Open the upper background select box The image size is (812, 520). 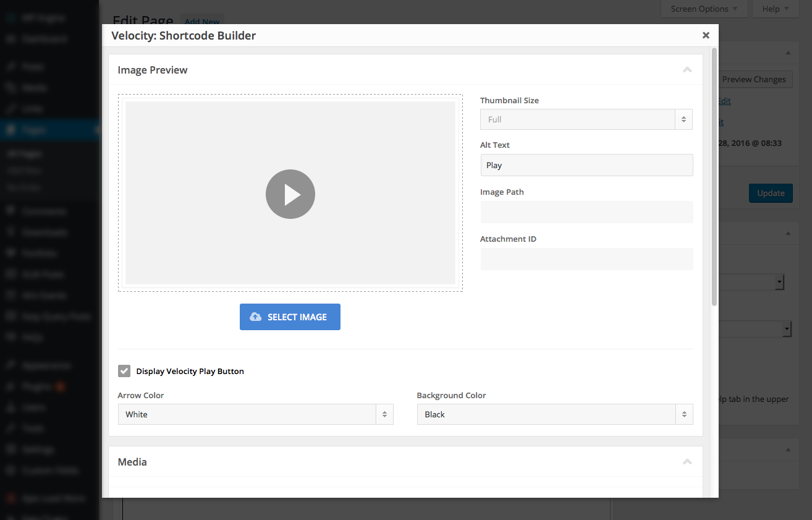(x=751, y=282)
